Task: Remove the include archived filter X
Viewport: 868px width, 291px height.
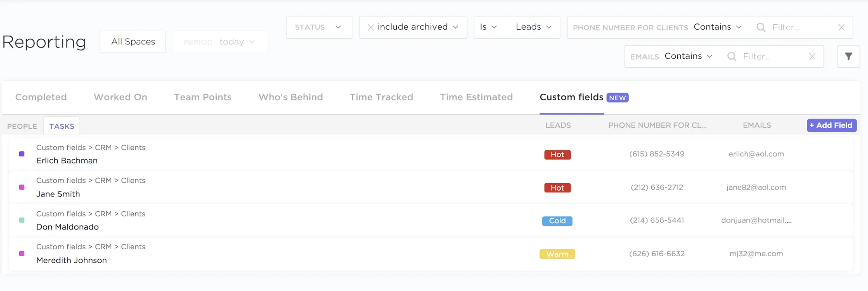Action: [370, 27]
